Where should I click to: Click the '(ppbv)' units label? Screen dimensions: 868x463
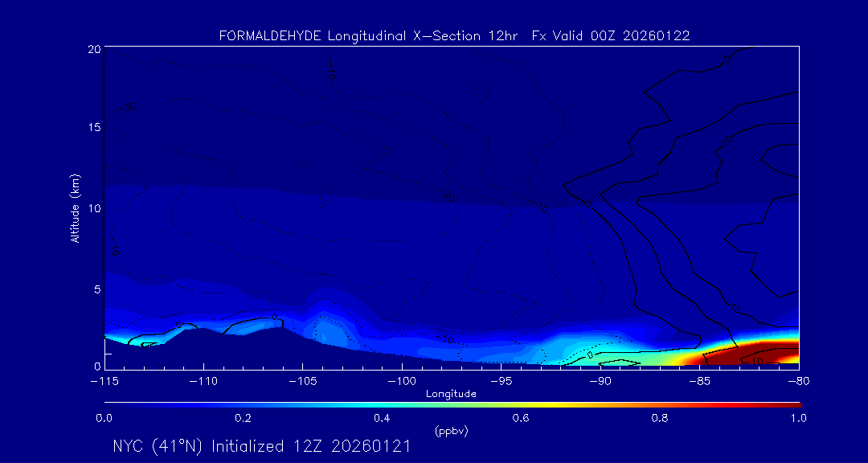tap(451, 431)
